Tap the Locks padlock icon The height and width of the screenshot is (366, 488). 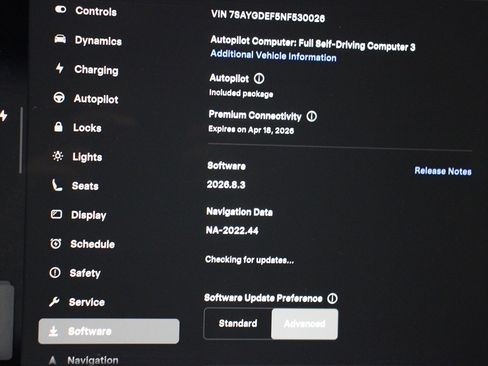click(58, 127)
